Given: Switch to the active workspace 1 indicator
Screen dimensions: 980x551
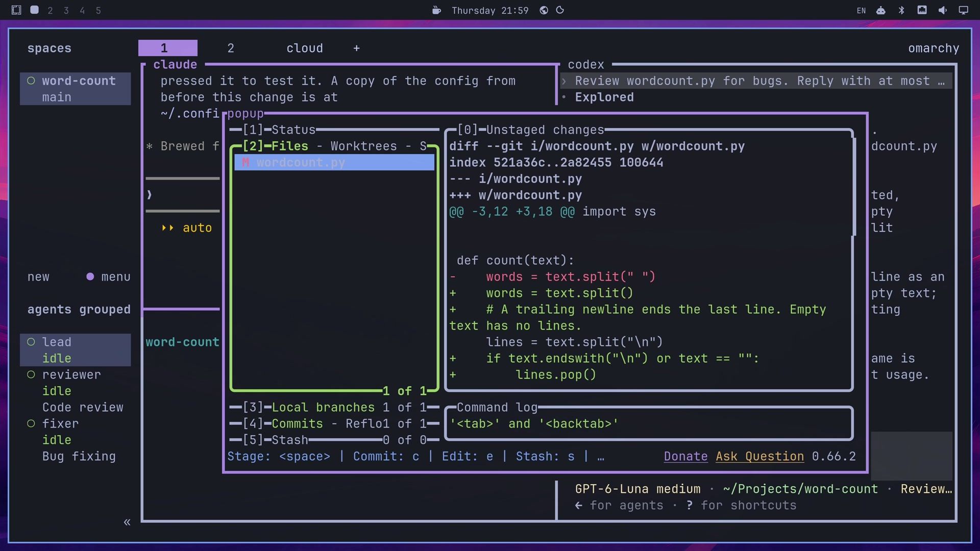Looking at the screenshot, I should click(34, 10).
